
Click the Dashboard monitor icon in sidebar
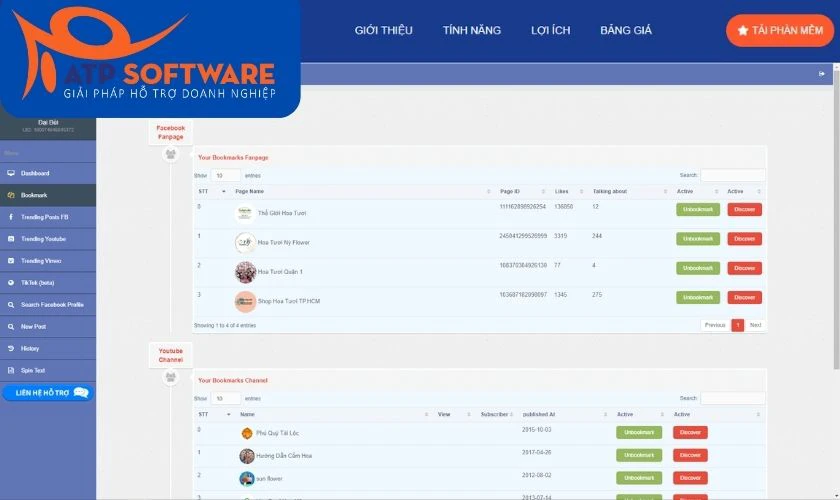tap(11, 173)
